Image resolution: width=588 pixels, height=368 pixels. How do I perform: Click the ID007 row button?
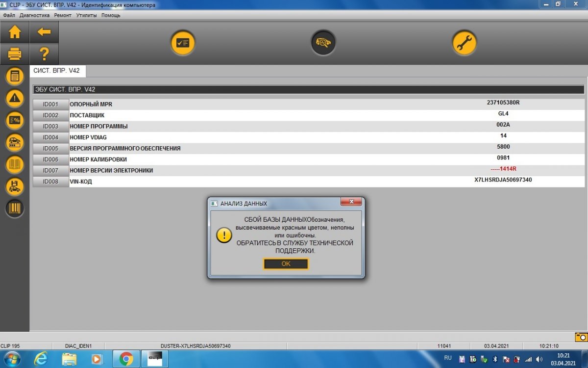pos(50,171)
